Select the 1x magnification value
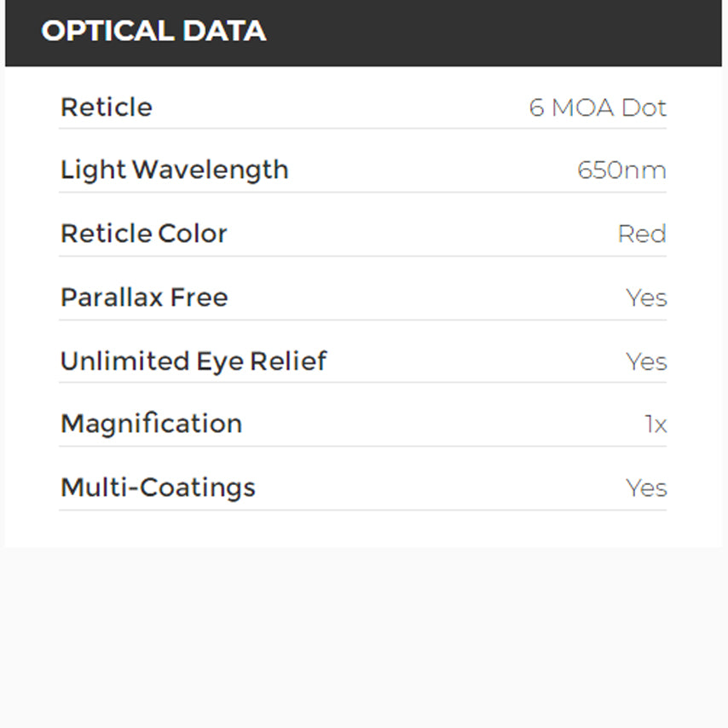The width and height of the screenshot is (728, 728). click(656, 425)
